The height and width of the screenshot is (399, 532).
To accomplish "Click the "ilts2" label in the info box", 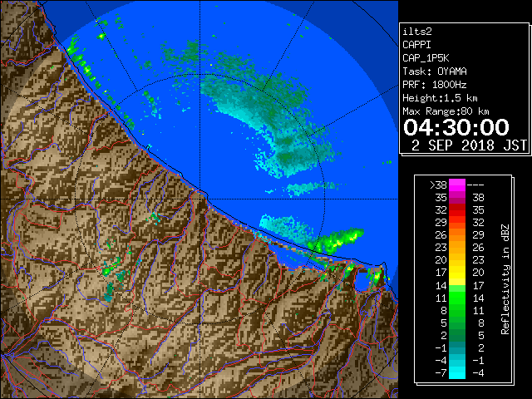I will [x=417, y=32].
